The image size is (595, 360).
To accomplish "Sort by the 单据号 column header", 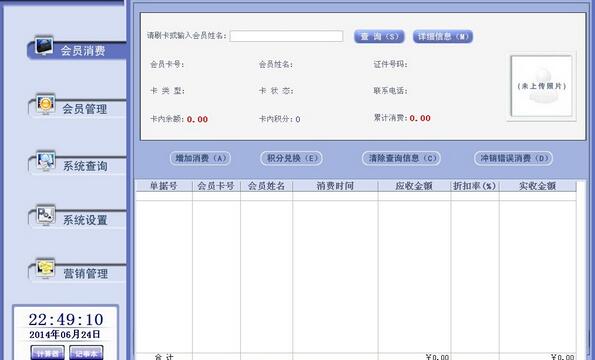I will (x=164, y=186).
